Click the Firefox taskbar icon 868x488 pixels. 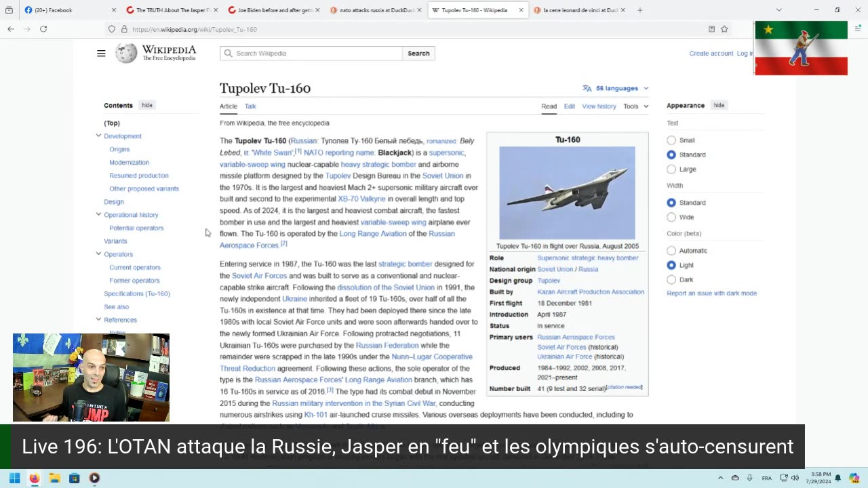point(35,478)
